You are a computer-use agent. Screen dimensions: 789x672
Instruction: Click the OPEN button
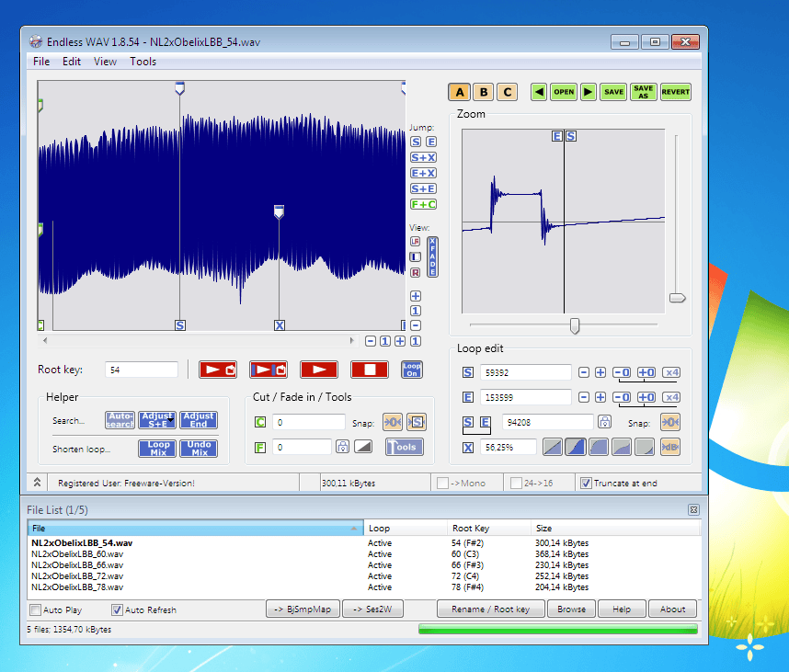[x=564, y=92]
